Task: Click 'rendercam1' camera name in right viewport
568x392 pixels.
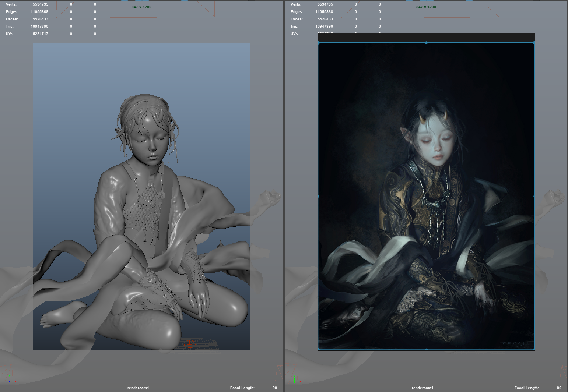Action: (423, 388)
